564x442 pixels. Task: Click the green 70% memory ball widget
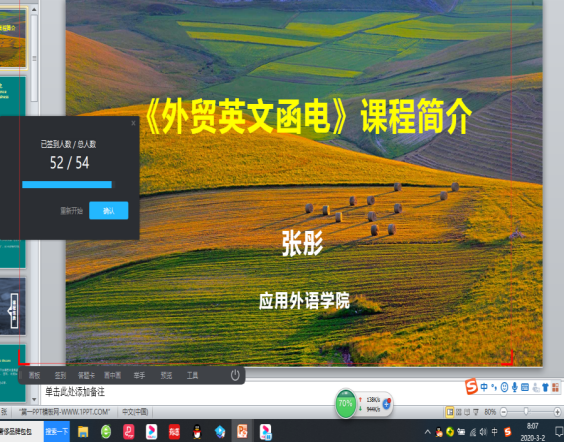(x=345, y=404)
